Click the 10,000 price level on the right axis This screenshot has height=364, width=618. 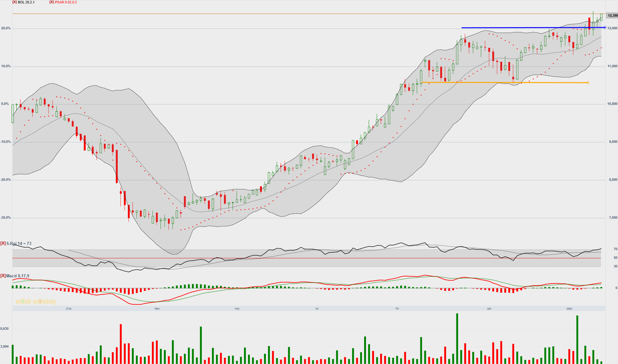pyautogui.click(x=612, y=104)
